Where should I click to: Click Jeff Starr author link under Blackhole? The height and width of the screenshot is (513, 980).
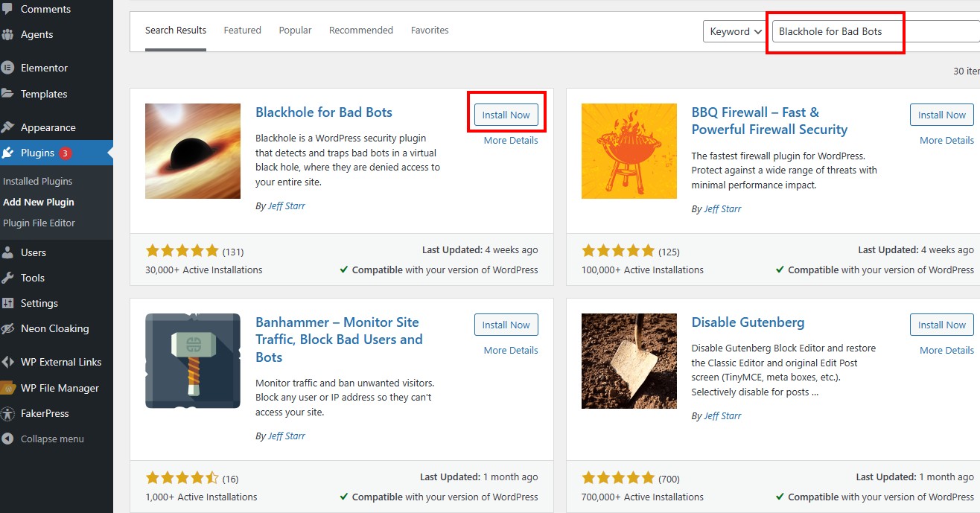pos(287,206)
